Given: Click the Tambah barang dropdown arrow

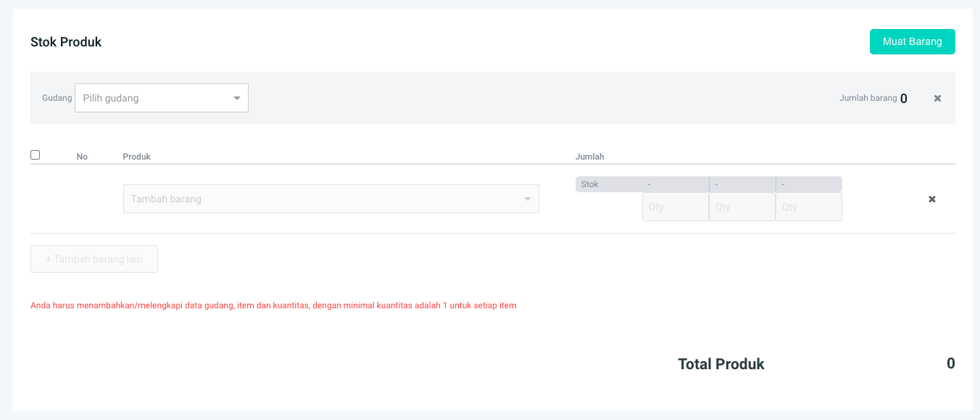Looking at the screenshot, I should click(528, 199).
